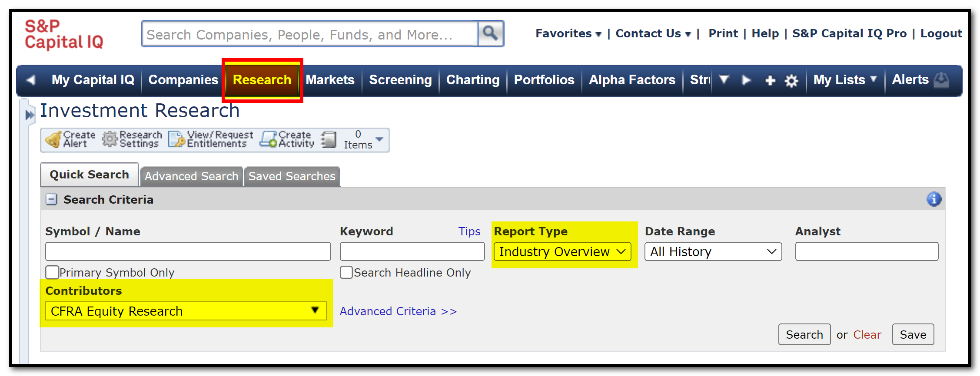Click the items list binder icon
Screen dimensions: 980x376
pos(329,140)
